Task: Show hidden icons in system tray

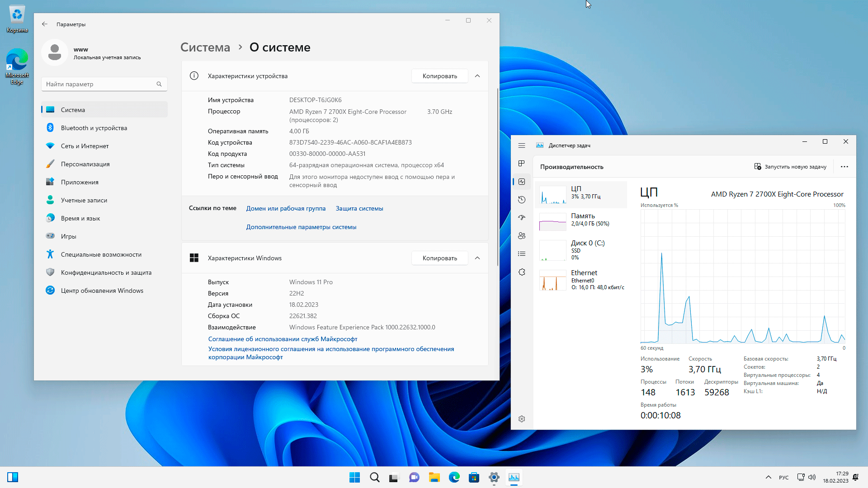Action: point(768,477)
